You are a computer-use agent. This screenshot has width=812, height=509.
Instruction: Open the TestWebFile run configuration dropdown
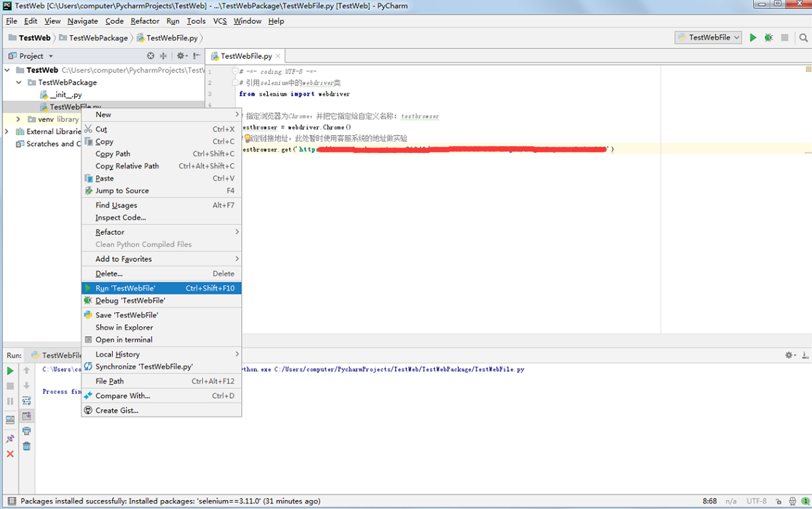point(708,37)
